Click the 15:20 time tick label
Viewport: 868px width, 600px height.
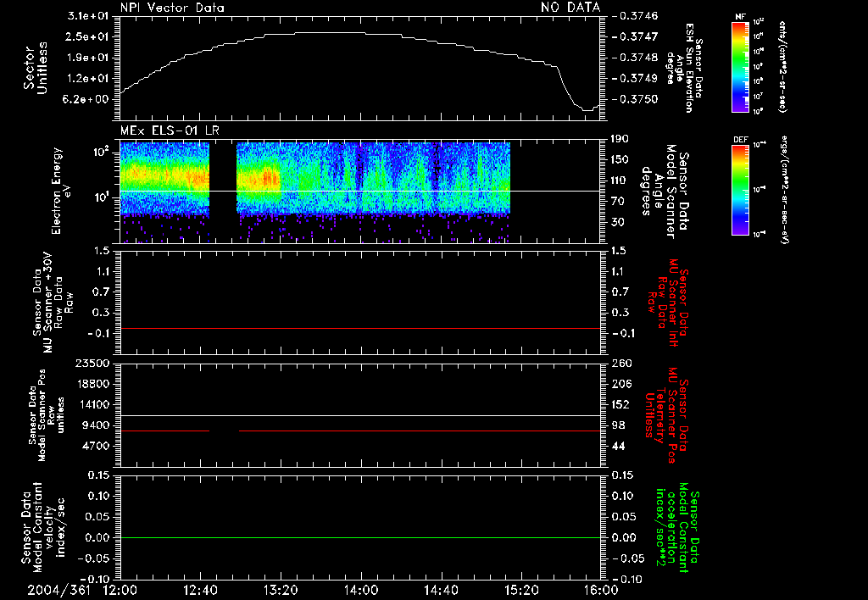pos(521,590)
